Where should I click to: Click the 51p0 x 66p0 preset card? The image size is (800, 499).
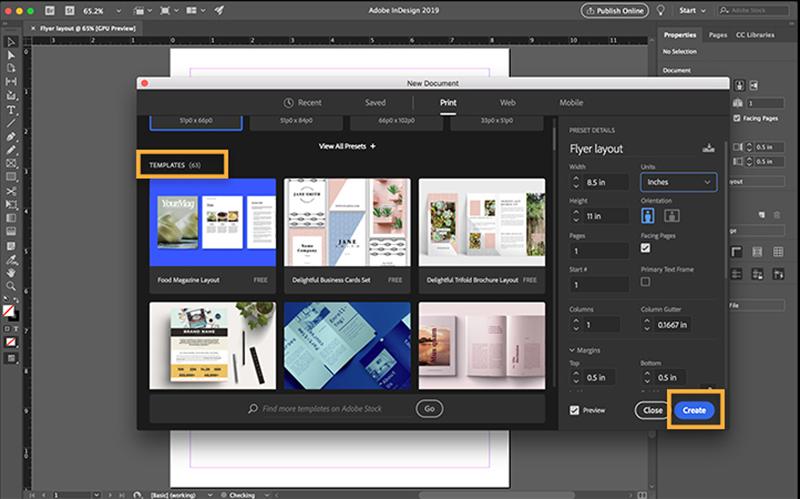pyautogui.click(x=196, y=122)
